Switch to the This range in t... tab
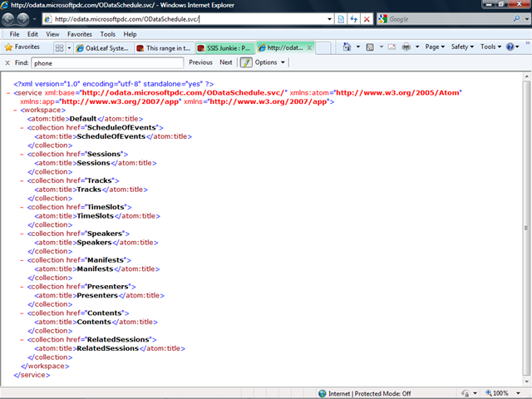 165,48
